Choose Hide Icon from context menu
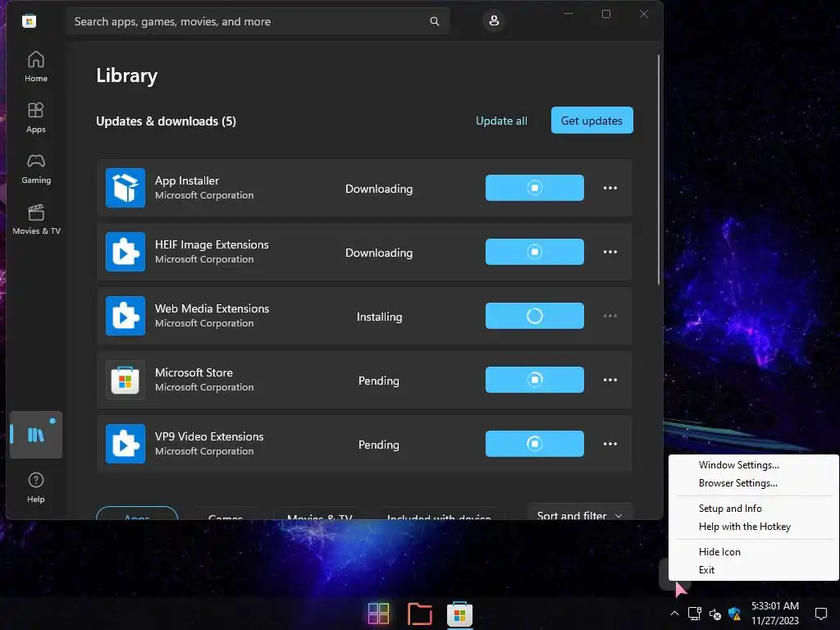Viewport: 840px width, 630px height. coord(719,552)
